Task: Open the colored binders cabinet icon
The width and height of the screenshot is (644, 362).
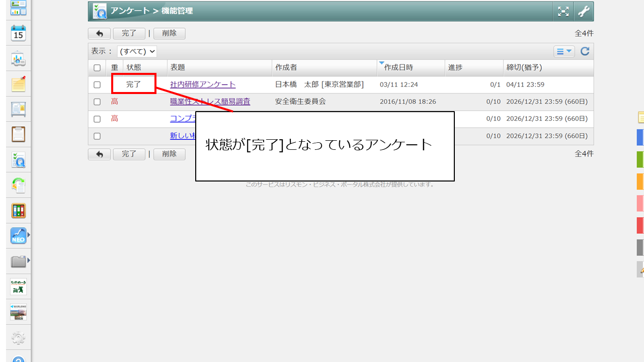Action: [19, 211]
